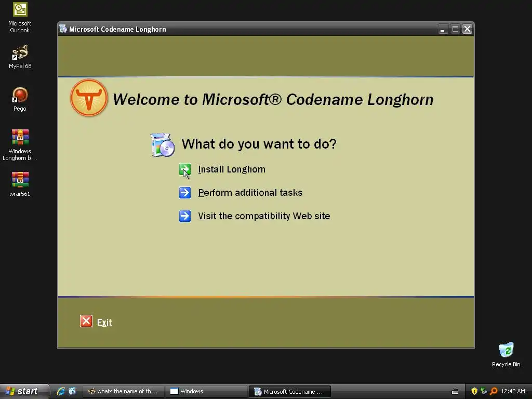Viewport: 532px width, 399px height.
Task: Open Visit the compatibility Web site
Action: click(x=264, y=216)
